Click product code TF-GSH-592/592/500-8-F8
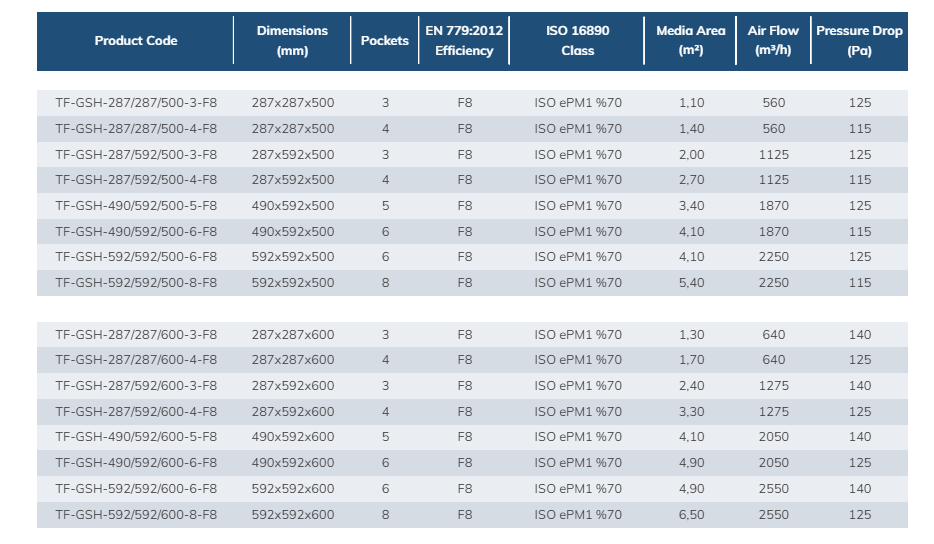934x544 pixels. pos(136,283)
